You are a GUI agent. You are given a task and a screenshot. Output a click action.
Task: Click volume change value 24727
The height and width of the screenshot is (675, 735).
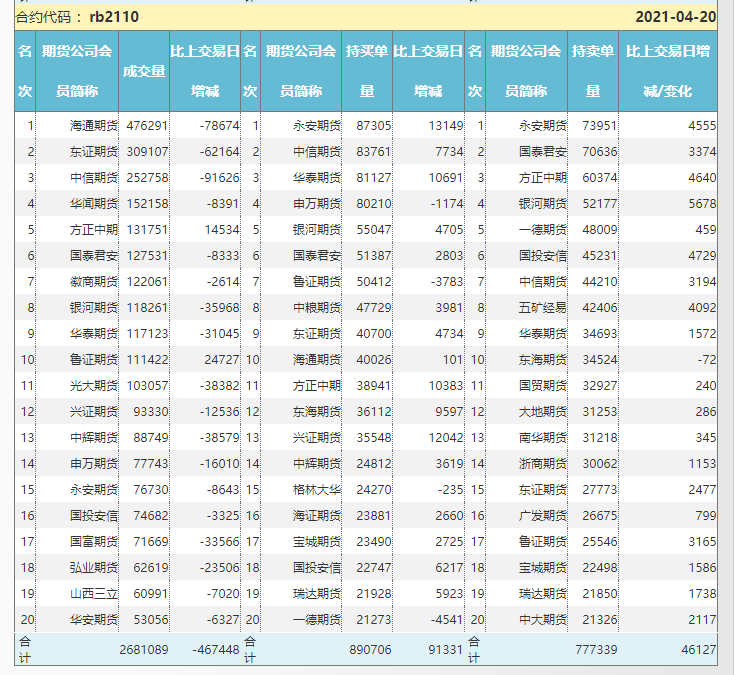pyautogui.click(x=222, y=360)
